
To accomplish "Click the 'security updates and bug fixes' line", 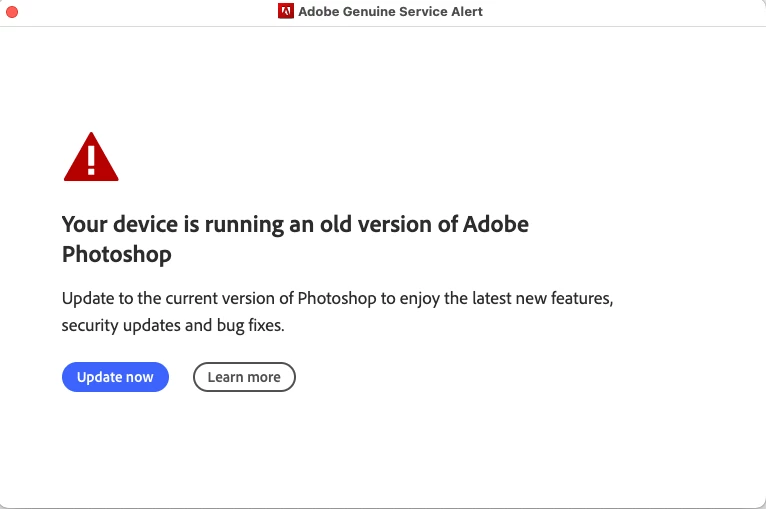I will [173, 326].
